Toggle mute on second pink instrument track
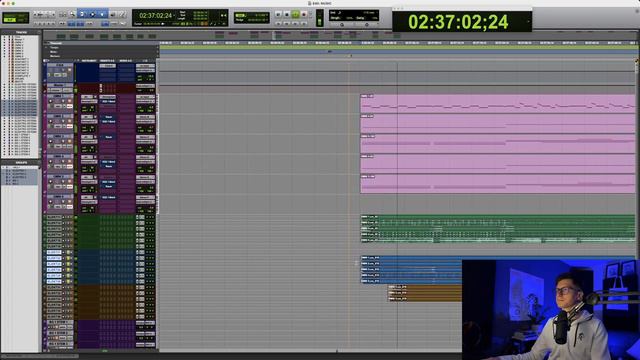 click(x=70, y=121)
